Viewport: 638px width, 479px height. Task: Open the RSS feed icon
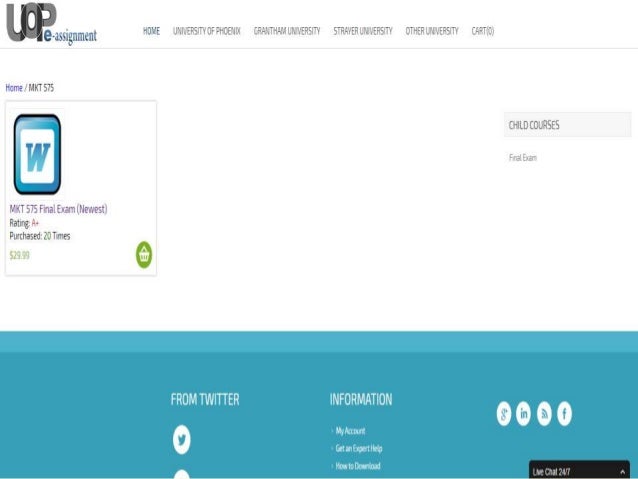[544, 413]
